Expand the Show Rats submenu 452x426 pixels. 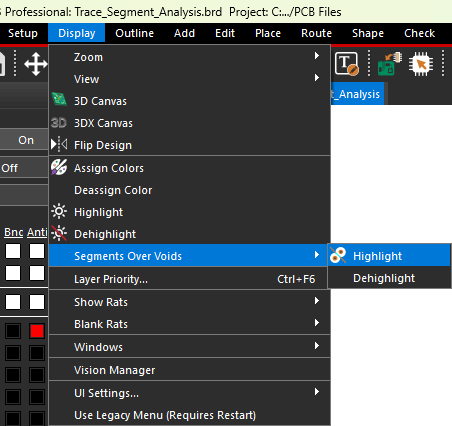tap(189, 302)
